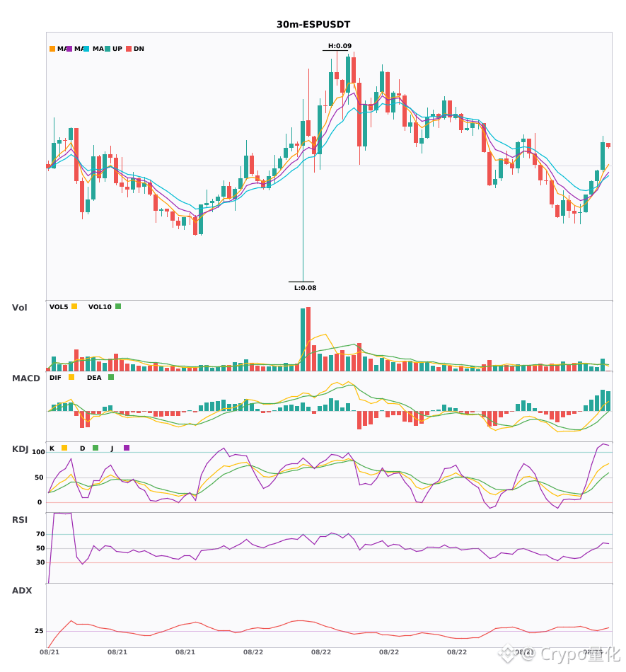Viewport: 626px width, 672px height.
Task: Click the DN legend text
Action: point(139,49)
